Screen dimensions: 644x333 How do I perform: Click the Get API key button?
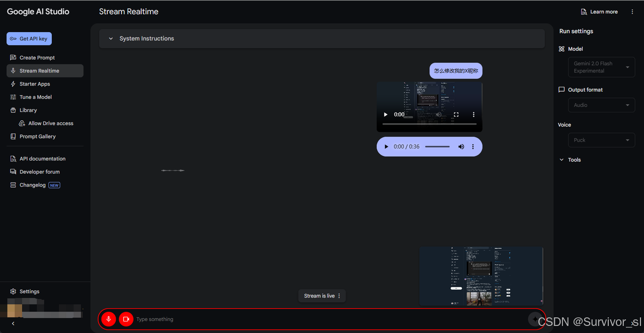coord(29,39)
